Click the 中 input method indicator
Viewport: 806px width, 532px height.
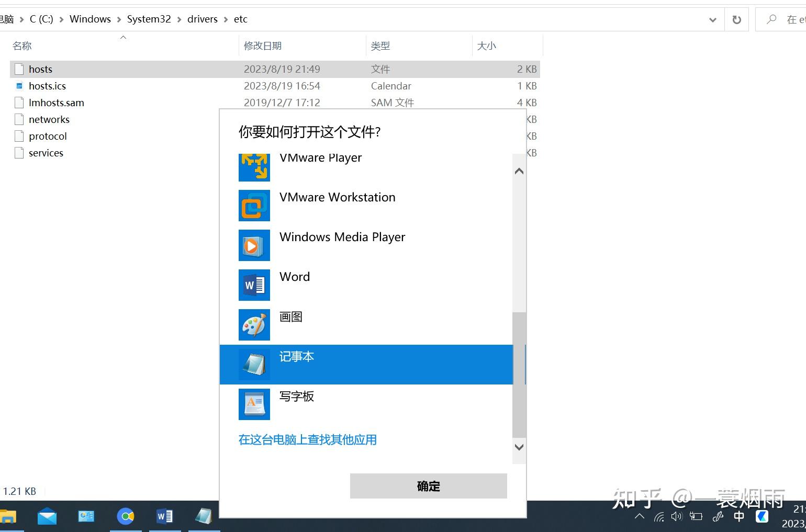(x=739, y=516)
